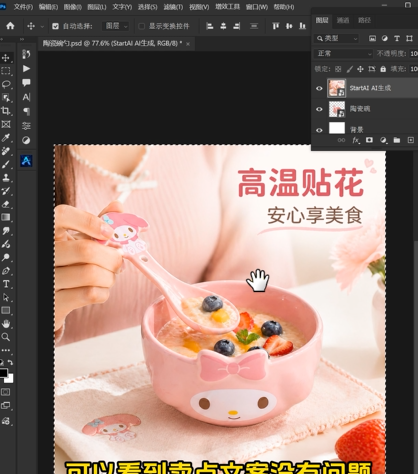418x474 pixels.
Task: Select the Spot Healing Brush tool
Action: click(x=6, y=151)
